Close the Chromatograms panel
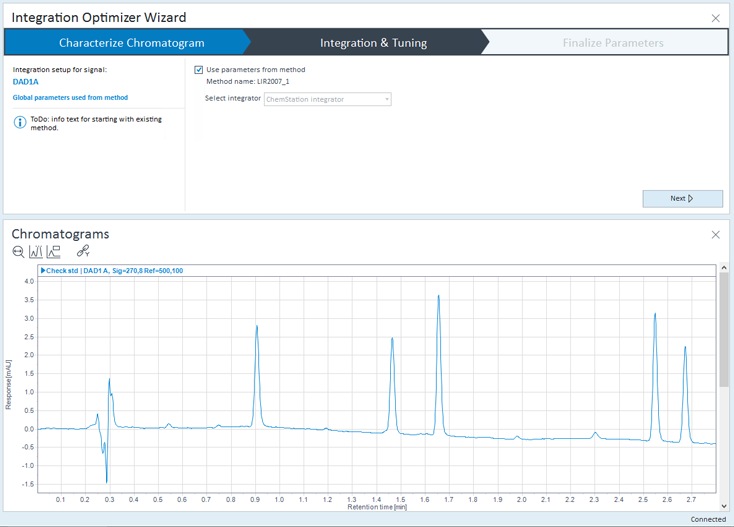The height and width of the screenshot is (527, 734). pos(715,234)
